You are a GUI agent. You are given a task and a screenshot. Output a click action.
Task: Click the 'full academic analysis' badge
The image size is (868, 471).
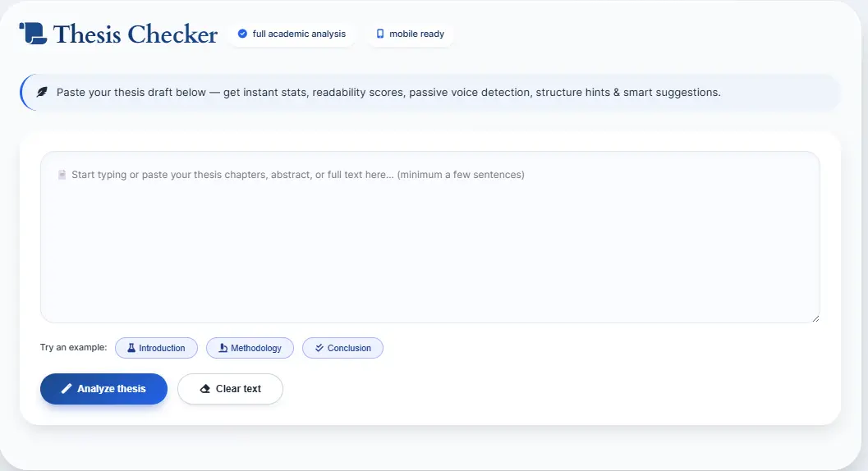pyautogui.click(x=292, y=34)
